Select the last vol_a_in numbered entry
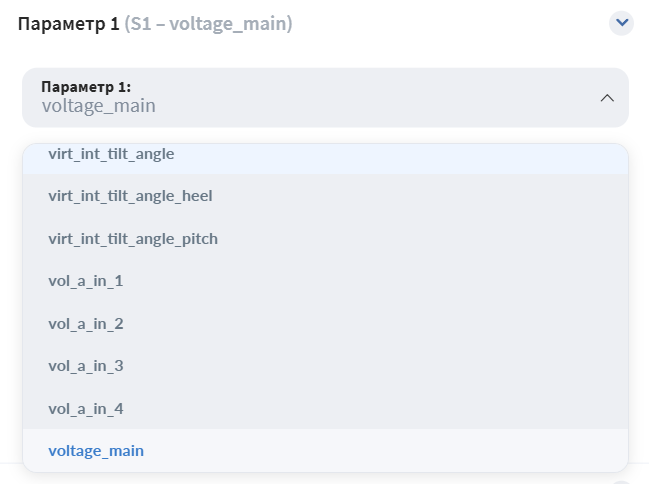 [325, 409]
